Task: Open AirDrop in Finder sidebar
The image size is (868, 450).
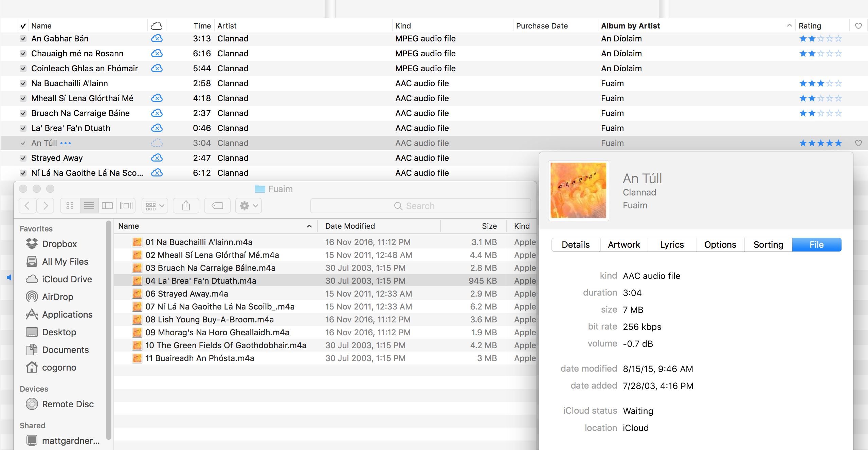Action: pos(57,297)
